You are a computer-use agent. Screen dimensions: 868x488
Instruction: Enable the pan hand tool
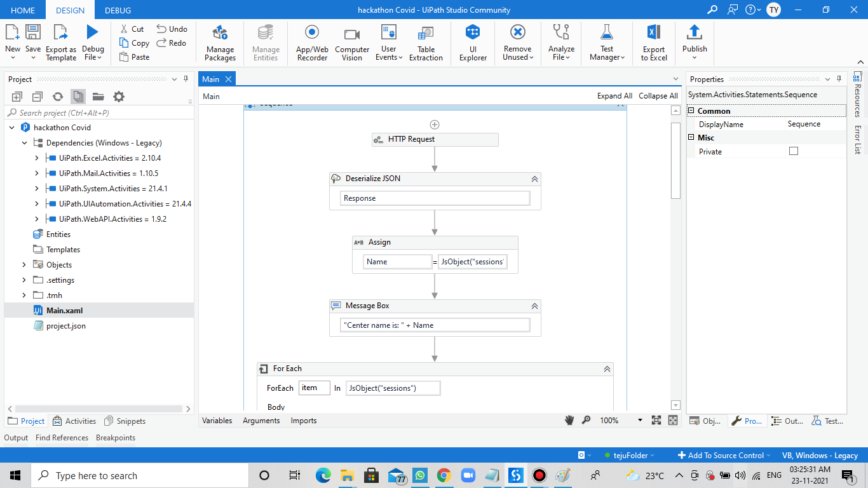(x=569, y=421)
